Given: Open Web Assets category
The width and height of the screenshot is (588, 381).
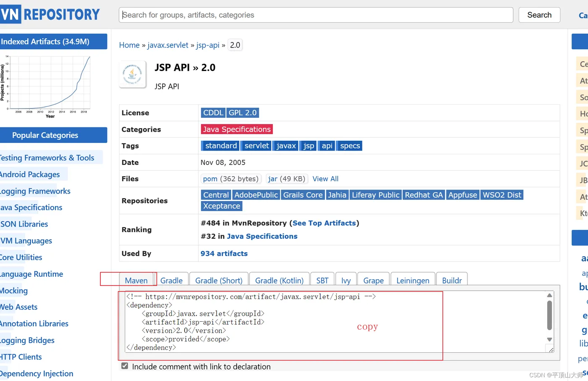Looking at the screenshot, I should [x=19, y=307].
